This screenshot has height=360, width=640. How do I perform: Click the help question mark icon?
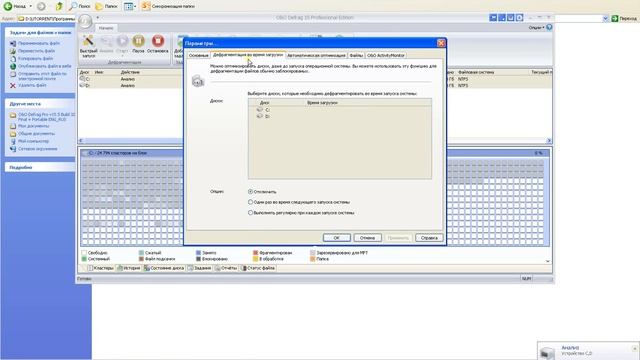pyautogui.click(x=549, y=27)
